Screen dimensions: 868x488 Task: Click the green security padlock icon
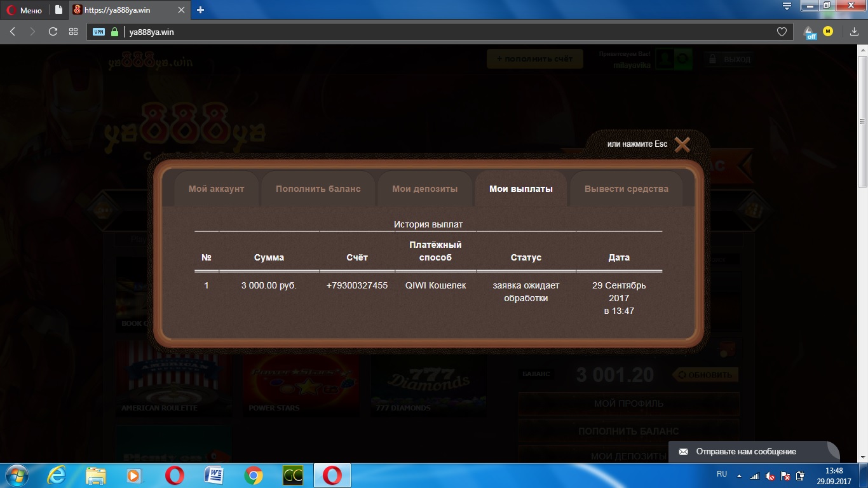(x=114, y=32)
